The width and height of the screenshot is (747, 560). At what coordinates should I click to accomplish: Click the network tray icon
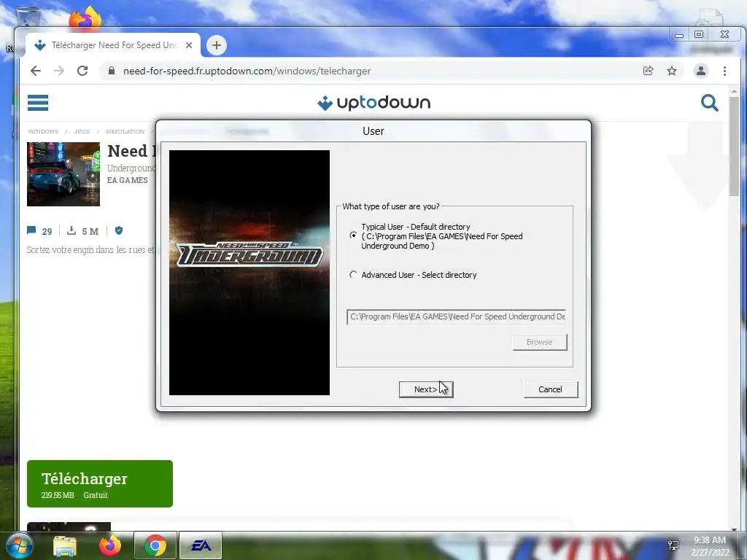(x=673, y=545)
